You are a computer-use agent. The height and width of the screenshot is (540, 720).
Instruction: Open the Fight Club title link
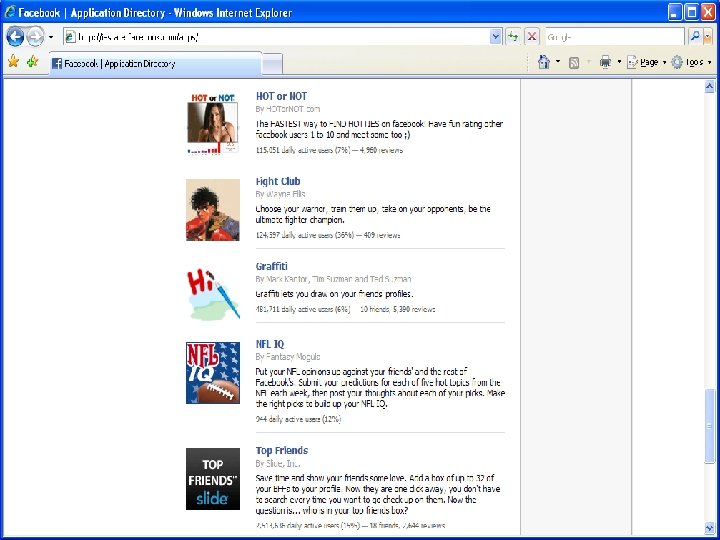point(278,181)
